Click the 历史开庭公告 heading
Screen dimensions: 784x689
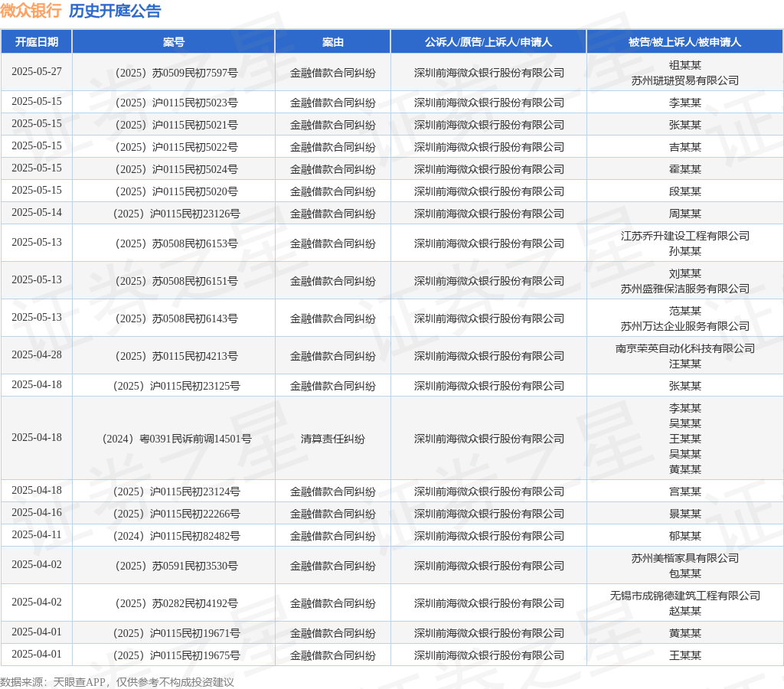[115, 11]
